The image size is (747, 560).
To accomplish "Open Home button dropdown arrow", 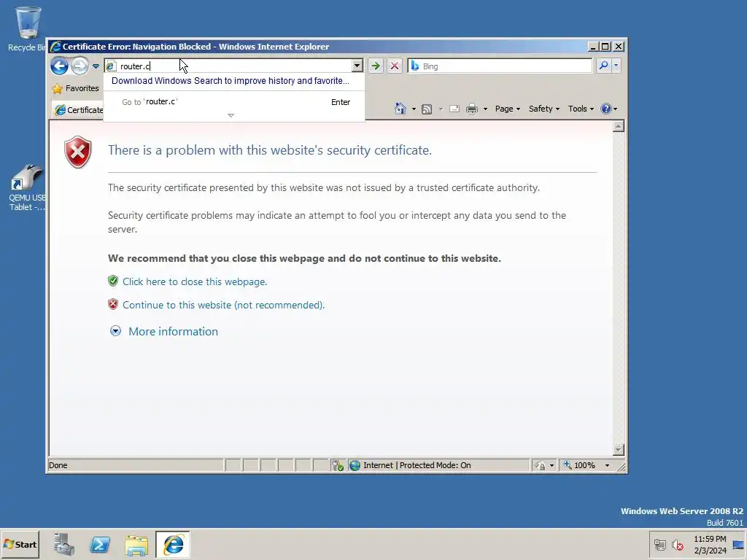I will tap(414, 109).
